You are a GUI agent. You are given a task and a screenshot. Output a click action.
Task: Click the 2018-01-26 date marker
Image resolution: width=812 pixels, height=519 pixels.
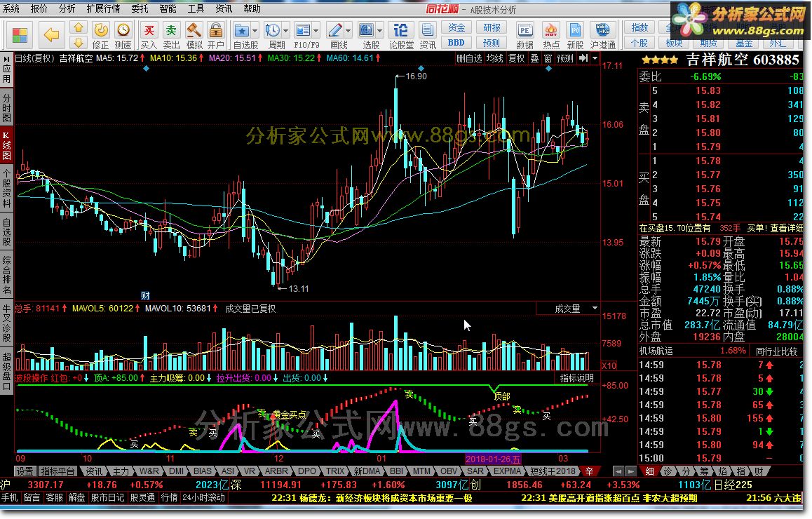click(x=493, y=459)
